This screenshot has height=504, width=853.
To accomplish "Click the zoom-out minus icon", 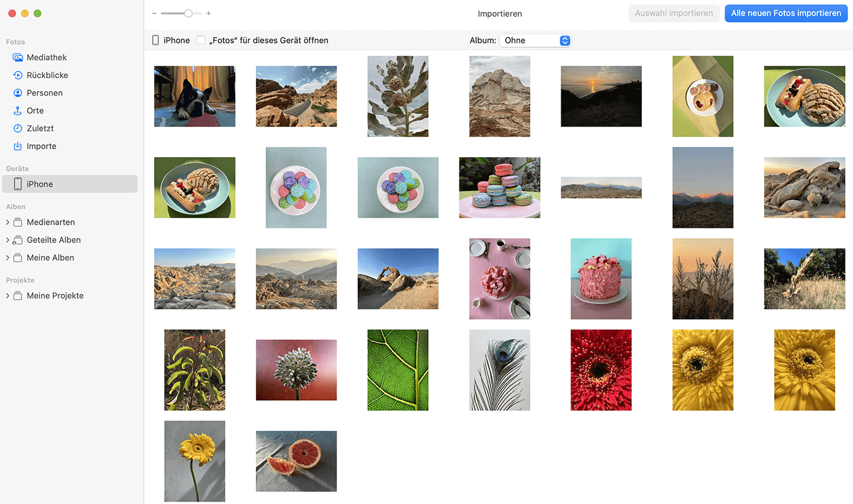I will click(x=154, y=14).
